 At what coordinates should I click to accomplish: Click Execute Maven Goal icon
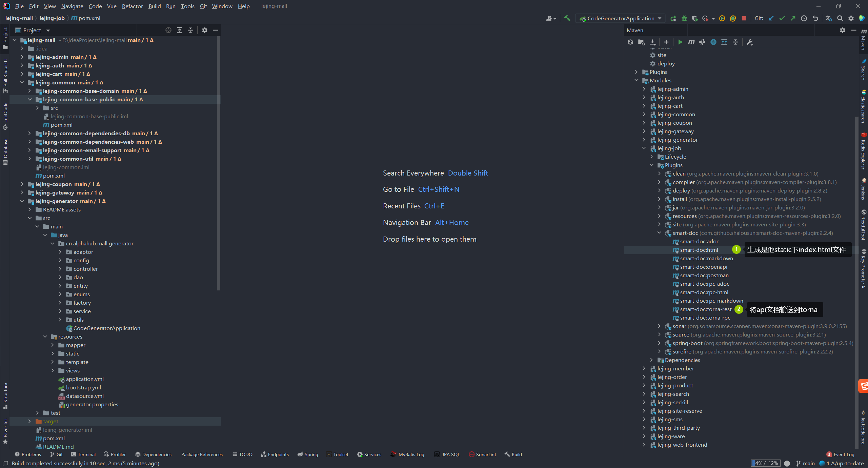(x=691, y=42)
